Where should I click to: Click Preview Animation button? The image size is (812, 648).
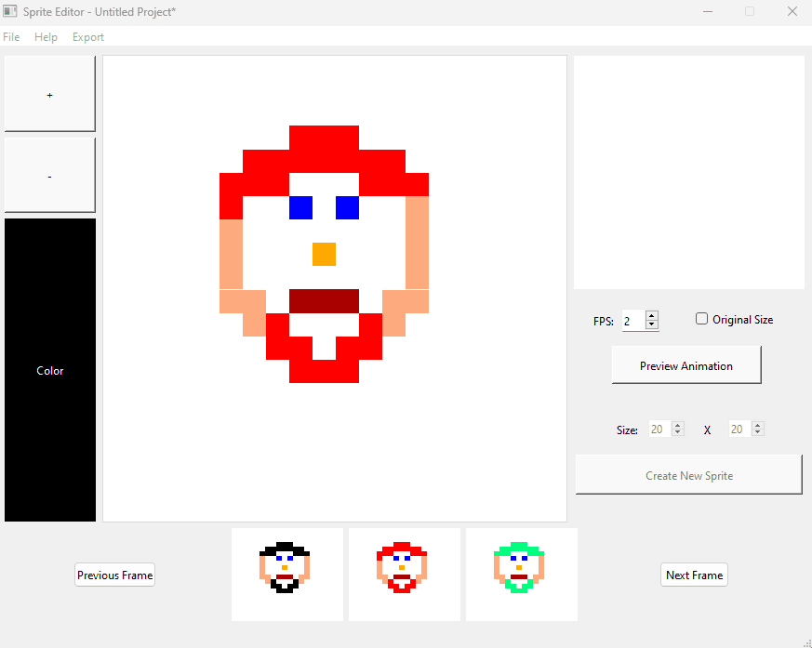686,365
